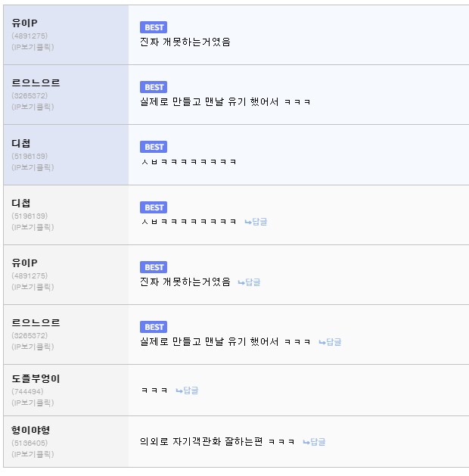Click 도졸부엉이's ㅋㅋㅋ comment text
The height and width of the screenshot is (476, 469).
[154, 390]
